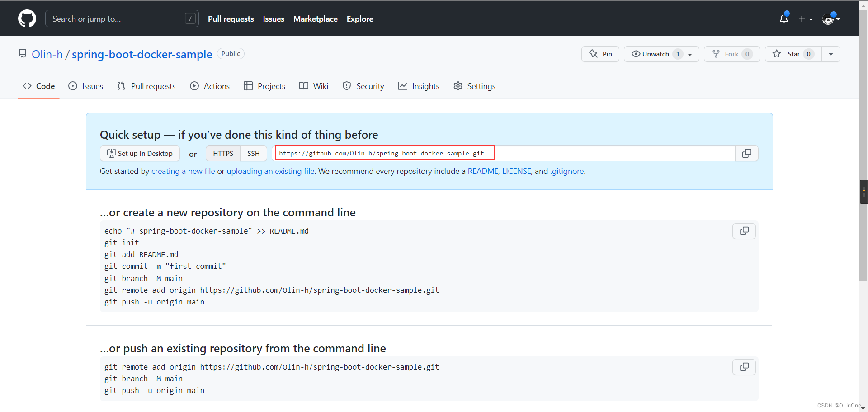Open Marketplace in top navigation
868x412 pixels.
point(316,19)
